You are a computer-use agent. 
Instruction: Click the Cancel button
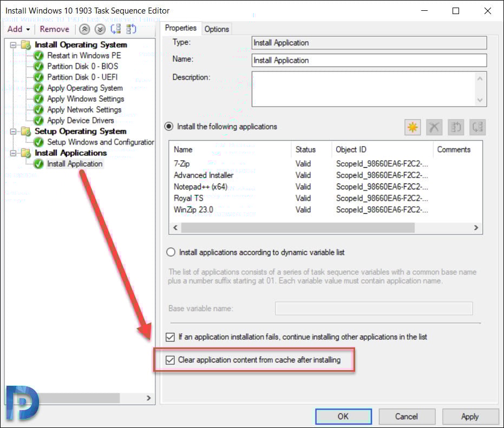click(407, 417)
